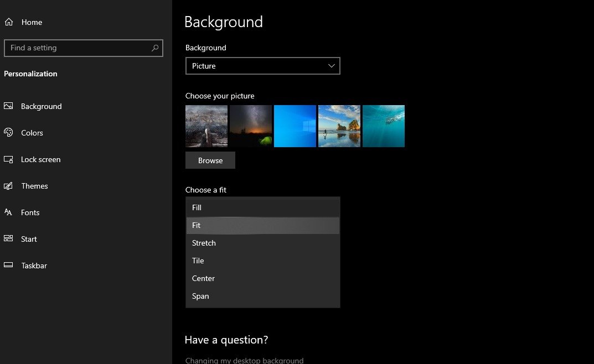Open Changing my desktop background link

coord(244,360)
